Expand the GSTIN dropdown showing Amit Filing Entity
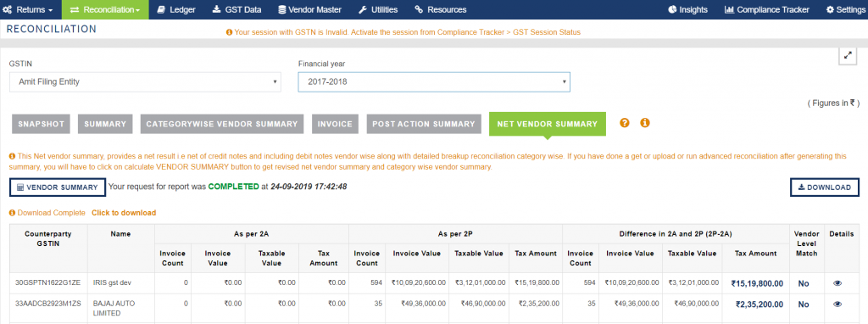 pos(145,82)
